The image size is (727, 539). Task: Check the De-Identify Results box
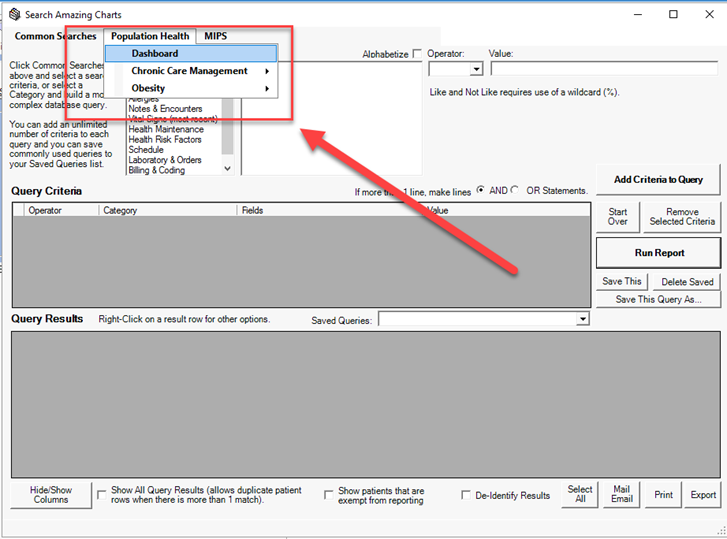(x=466, y=495)
